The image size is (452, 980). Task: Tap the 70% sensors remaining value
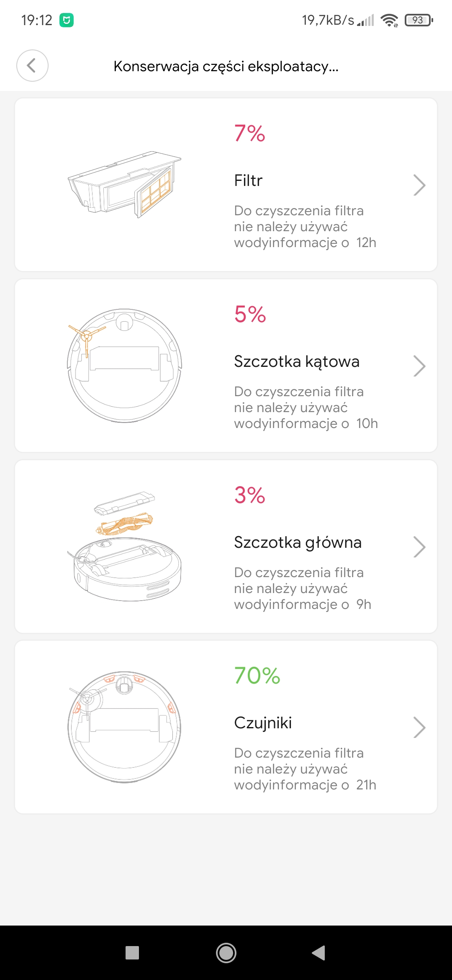pyautogui.click(x=257, y=676)
